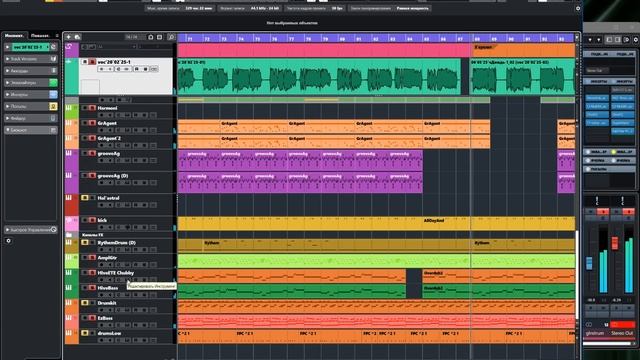Viewport: 640px width, 360px height.
Task: Click mixer toolbar gear icon at far right
Action: click(636, 40)
